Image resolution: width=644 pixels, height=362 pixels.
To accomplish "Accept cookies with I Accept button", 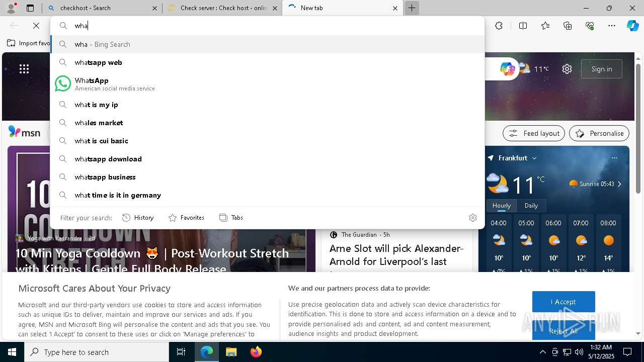I will 563,302.
